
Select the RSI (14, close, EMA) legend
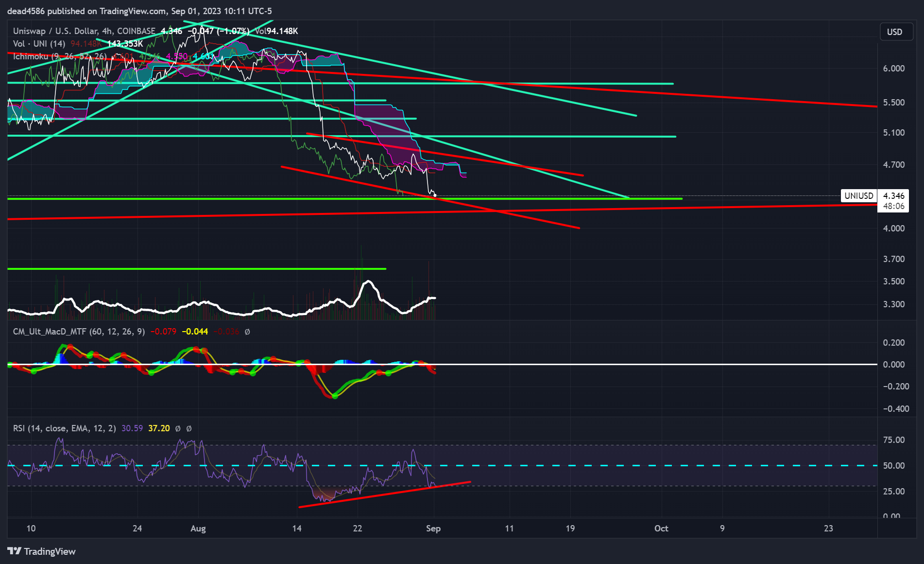point(64,428)
